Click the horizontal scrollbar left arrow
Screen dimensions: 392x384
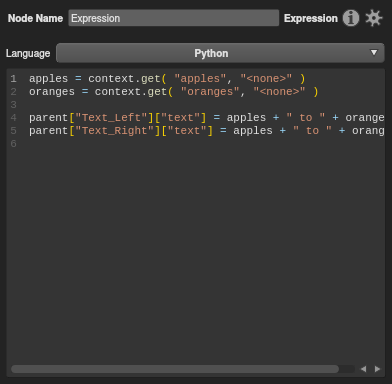364,369
